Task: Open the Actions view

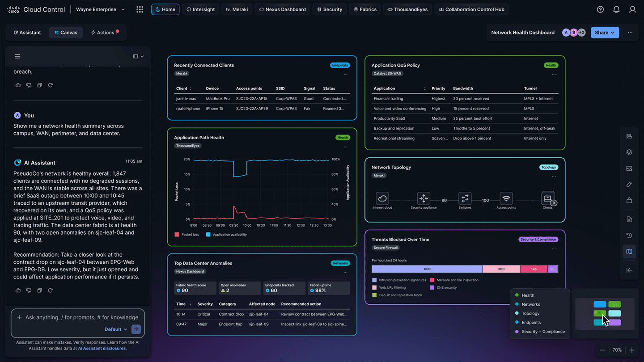Action: click(x=104, y=33)
